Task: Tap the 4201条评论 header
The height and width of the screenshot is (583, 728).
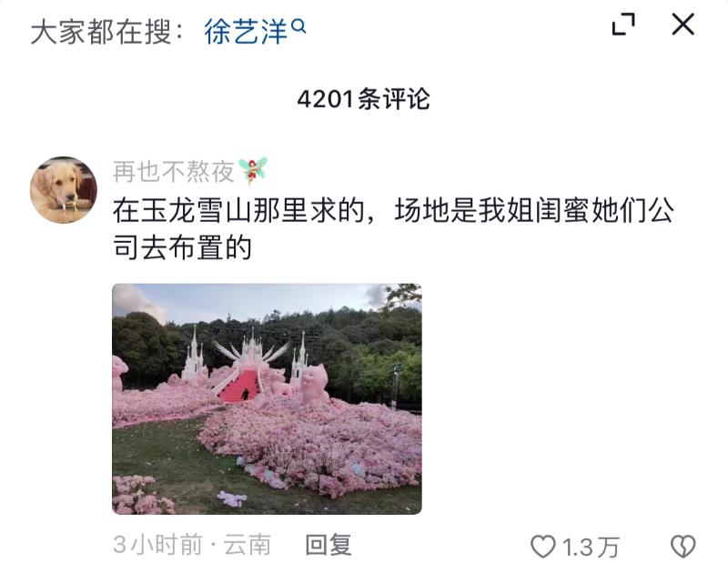Action: tap(363, 99)
